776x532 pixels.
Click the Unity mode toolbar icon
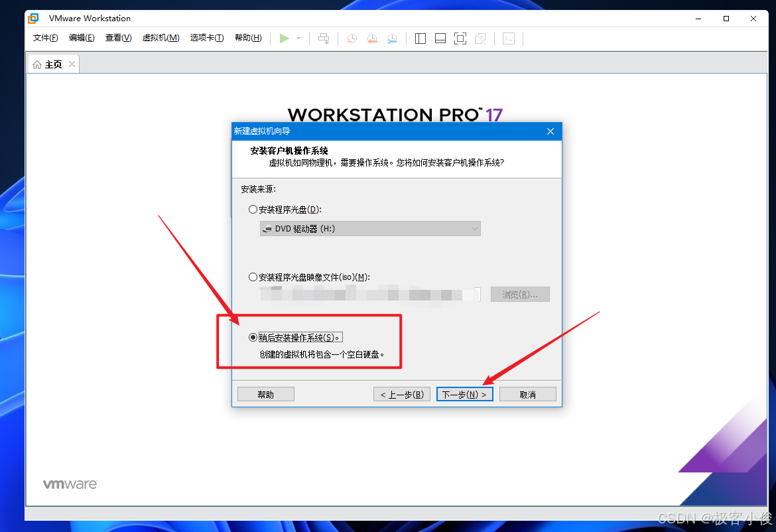tap(480, 38)
